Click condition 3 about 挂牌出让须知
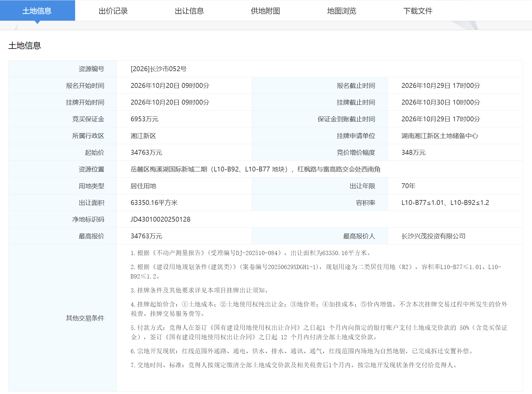Screen dimensions: 532x394 (200, 290)
